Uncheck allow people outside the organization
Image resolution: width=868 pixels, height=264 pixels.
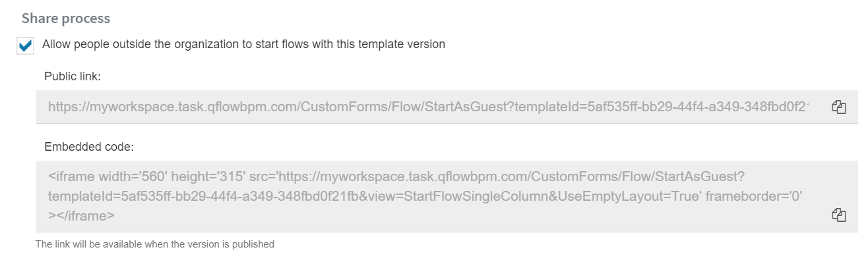click(26, 46)
